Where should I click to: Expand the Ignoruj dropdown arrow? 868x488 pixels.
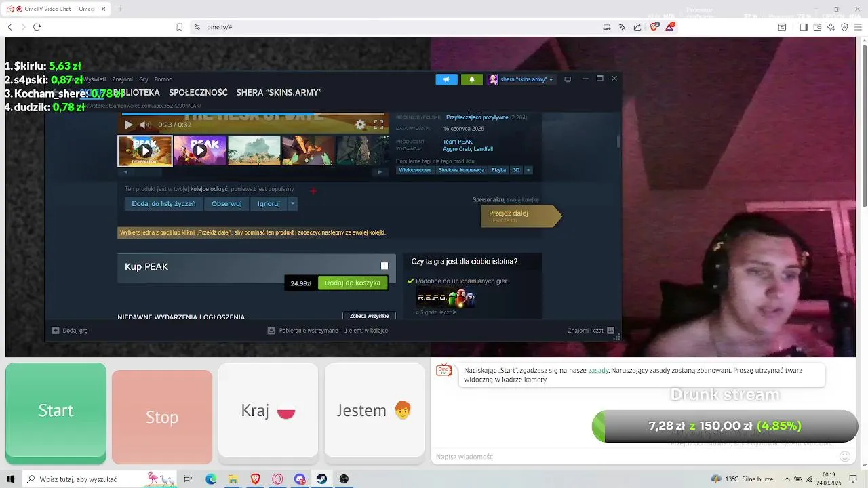point(293,203)
